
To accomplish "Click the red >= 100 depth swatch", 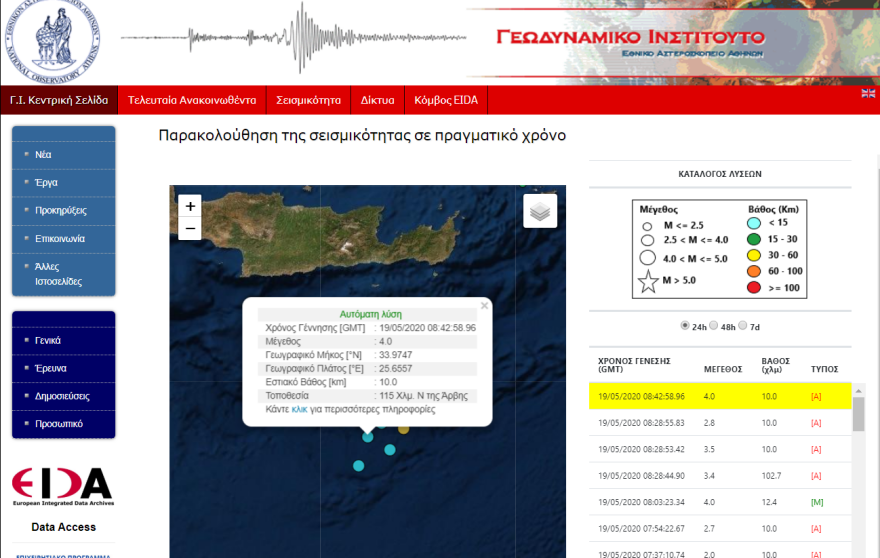I will [x=754, y=287].
